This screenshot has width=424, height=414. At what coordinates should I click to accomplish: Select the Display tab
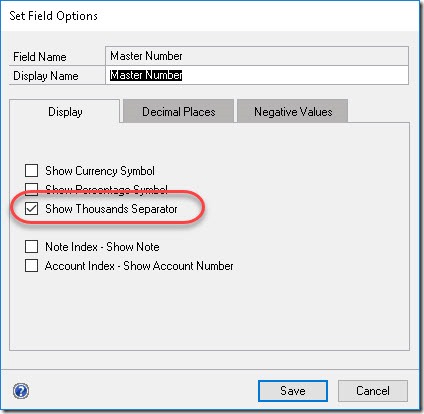coord(65,111)
